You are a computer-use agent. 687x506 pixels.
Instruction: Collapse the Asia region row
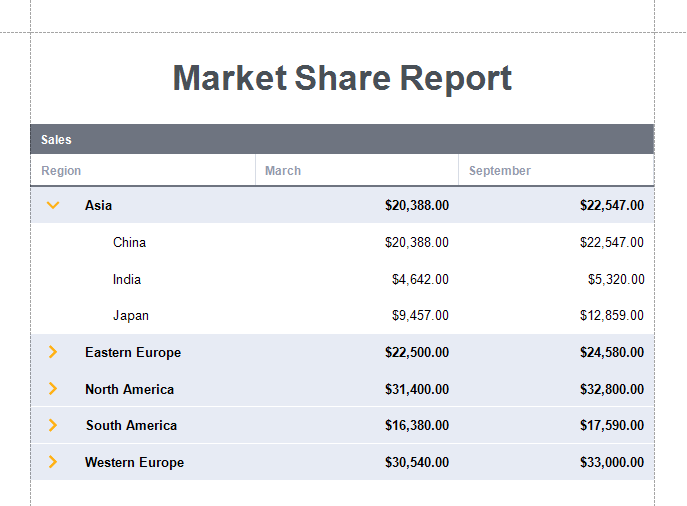[x=53, y=205]
